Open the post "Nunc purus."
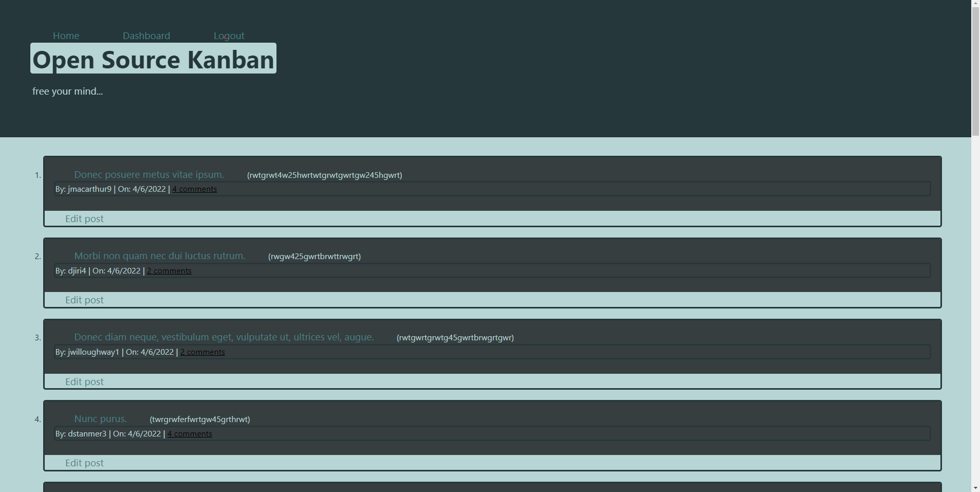The width and height of the screenshot is (980, 492). (x=100, y=419)
